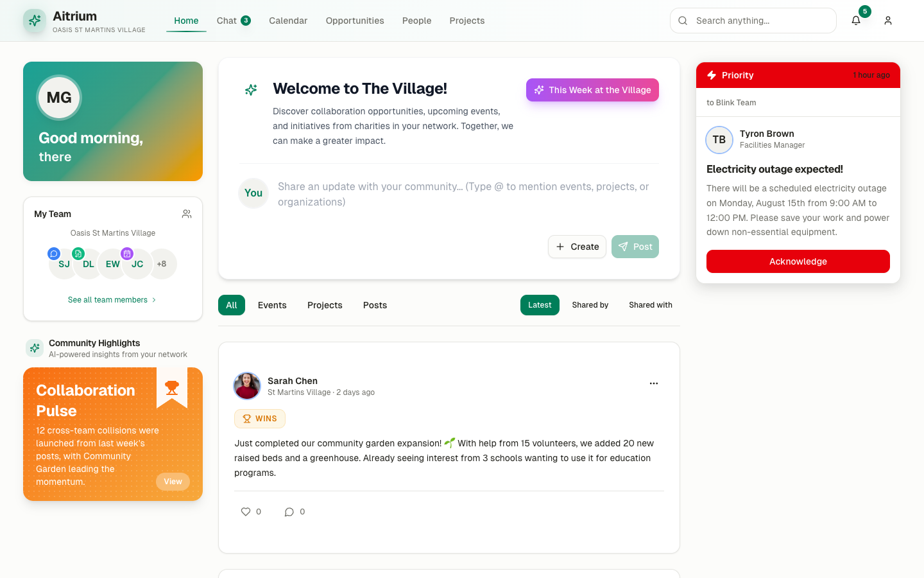Click the WINS tag on the post

tap(260, 419)
